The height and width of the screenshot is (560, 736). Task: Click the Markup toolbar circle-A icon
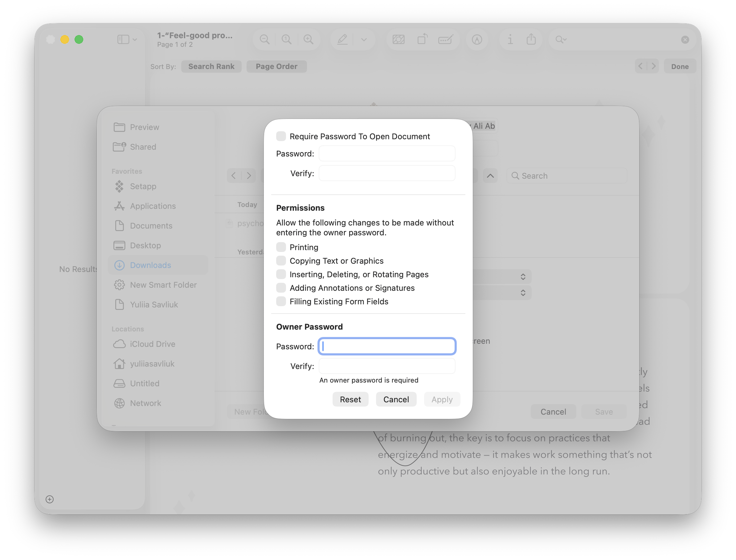coord(477,40)
